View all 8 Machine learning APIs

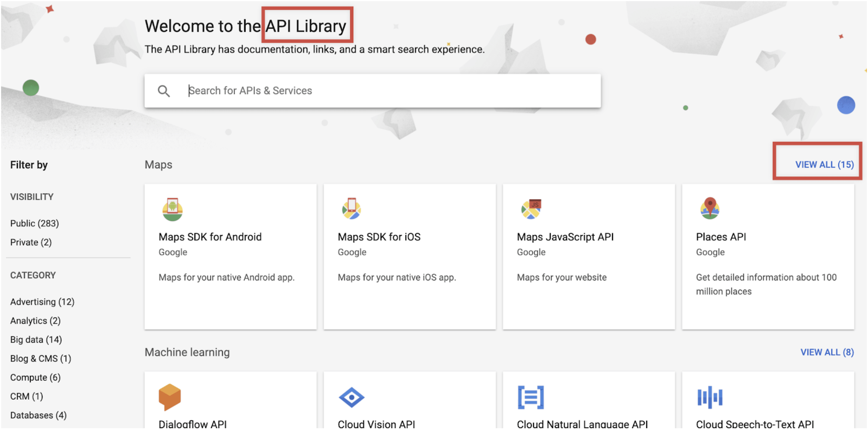[x=827, y=352]
